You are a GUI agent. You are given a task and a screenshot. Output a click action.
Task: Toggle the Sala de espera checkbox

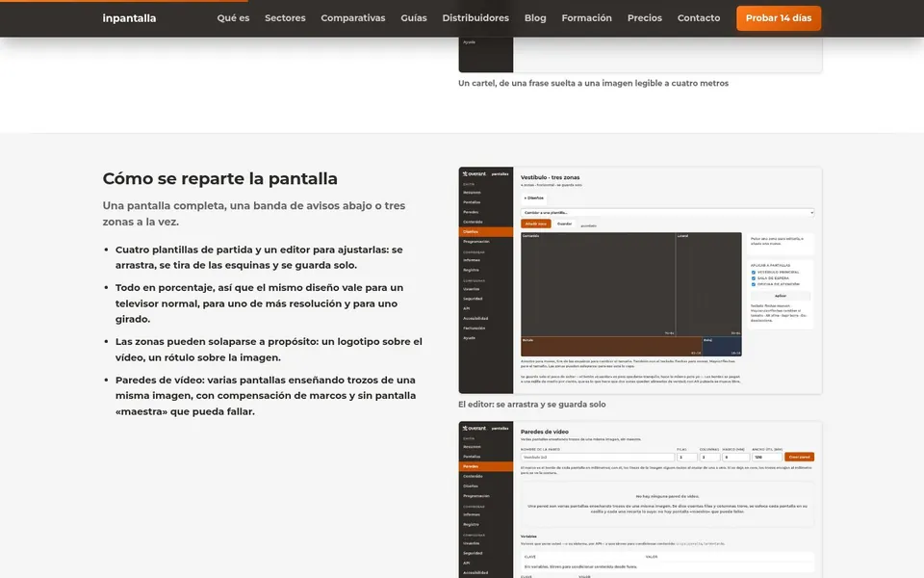753,278
